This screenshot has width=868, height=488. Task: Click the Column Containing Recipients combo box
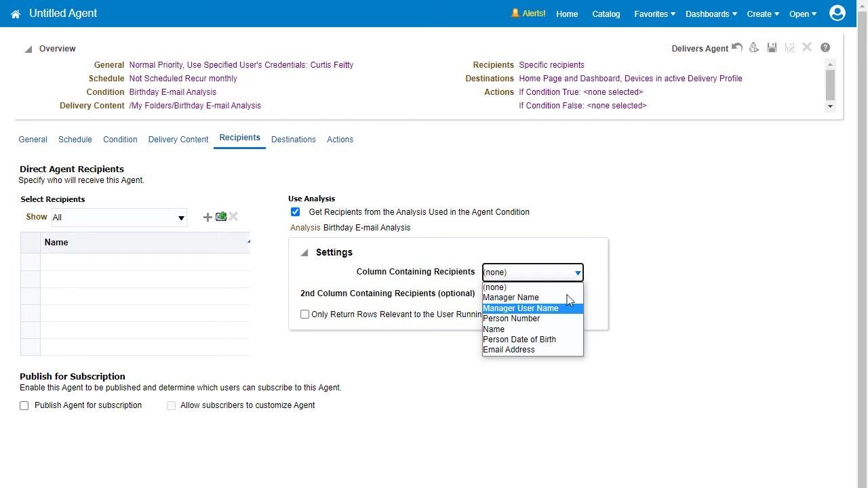click(x=532, y=272)
